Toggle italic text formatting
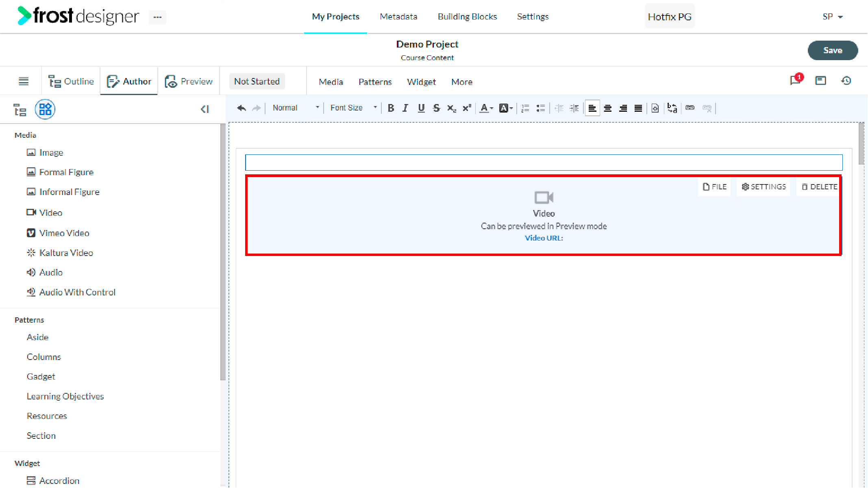Screen dimensions: 868x488 (405, 108)
